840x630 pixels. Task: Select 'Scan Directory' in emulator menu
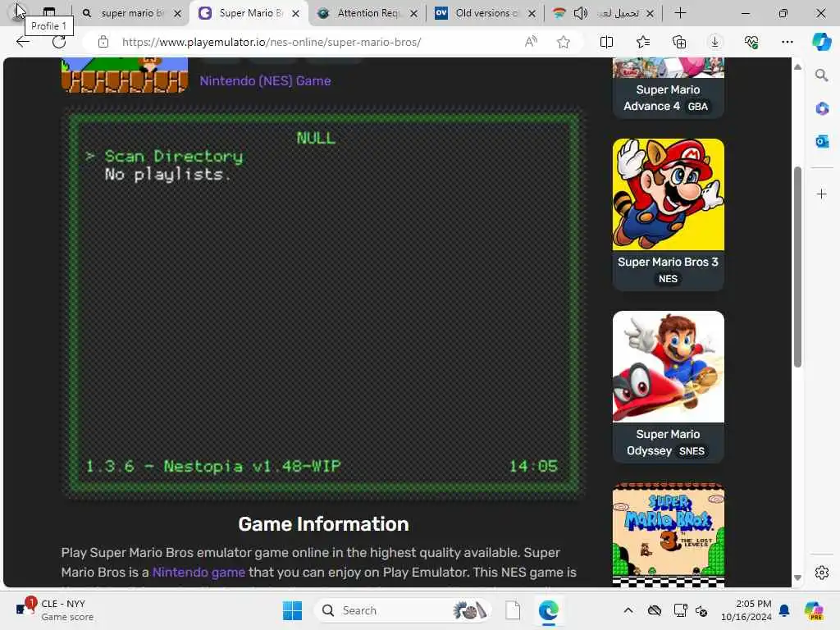click(x=173, y=156)
